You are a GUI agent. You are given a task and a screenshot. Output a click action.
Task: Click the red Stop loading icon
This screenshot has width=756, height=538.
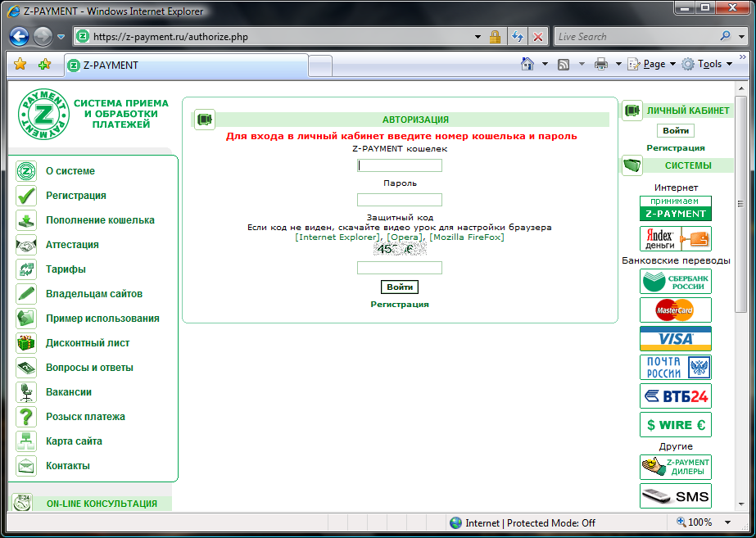click(538, 37)
